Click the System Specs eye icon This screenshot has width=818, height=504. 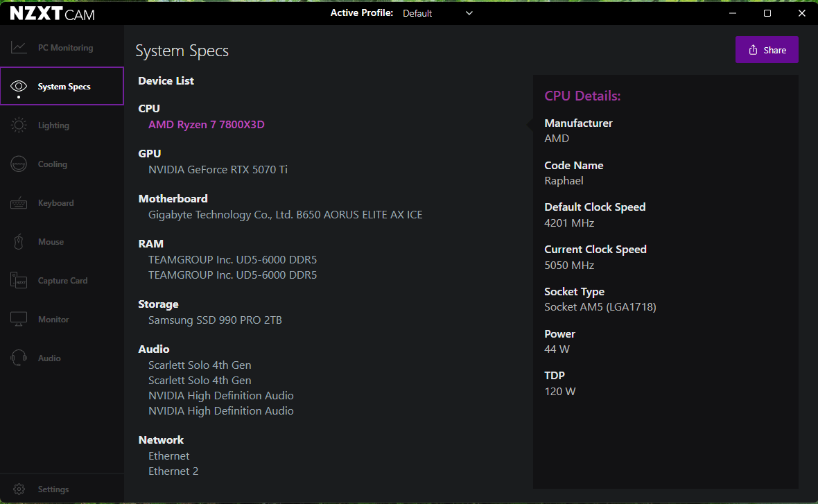(x=19, y=86)
